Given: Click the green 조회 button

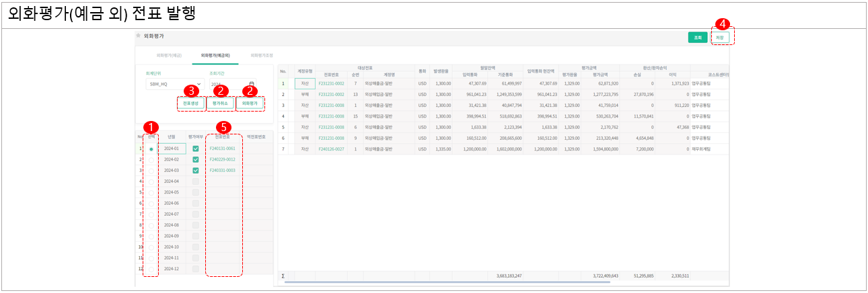Looking at the screenshot, I should (698, 38).
